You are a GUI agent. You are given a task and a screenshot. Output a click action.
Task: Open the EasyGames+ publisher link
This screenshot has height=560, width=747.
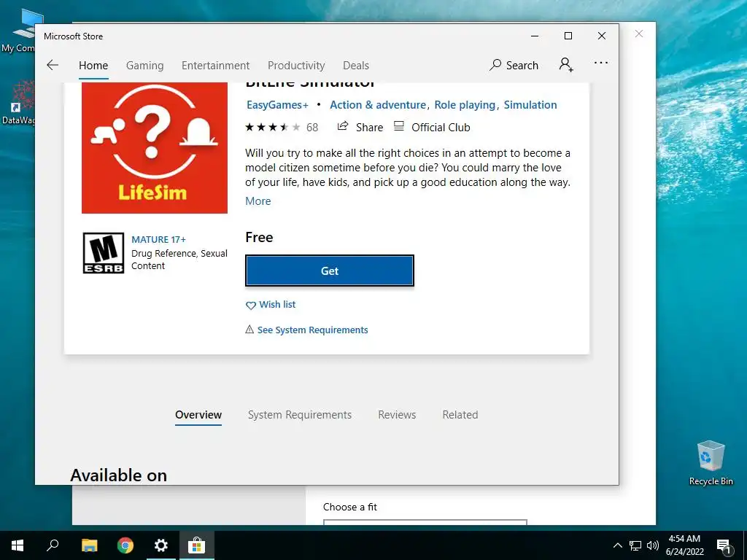(277, 105)
